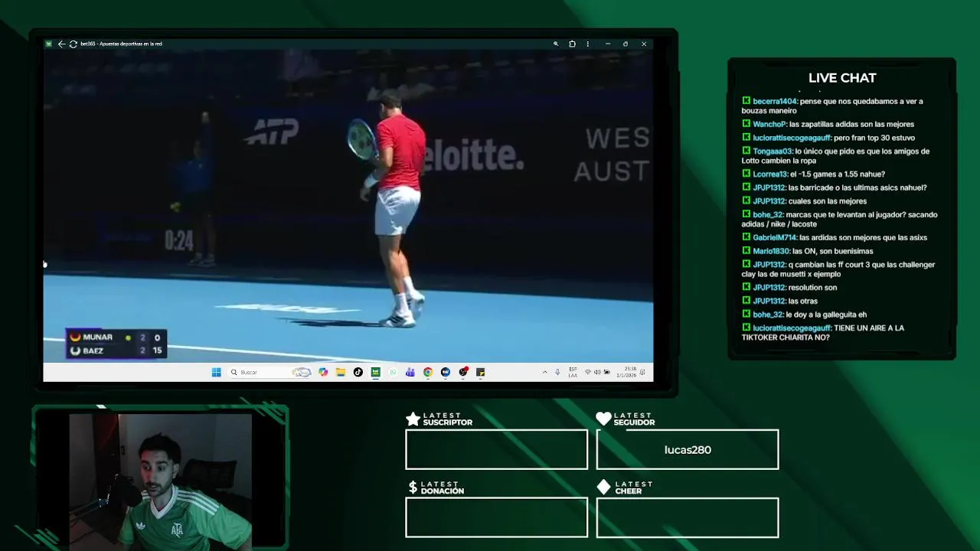Select JPJP1312's 'cuales son las mejores' message

pyautogui.click(x=804, y=201)
